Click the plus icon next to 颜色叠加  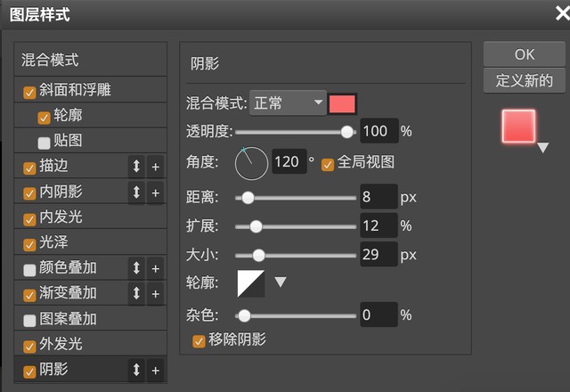coord(155,268)
